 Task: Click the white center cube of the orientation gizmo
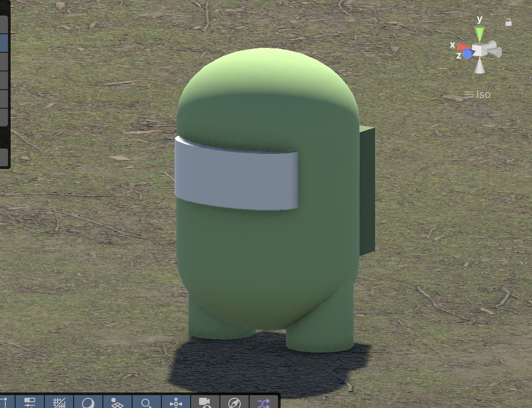pyautogui.click(x=480, y=49)
